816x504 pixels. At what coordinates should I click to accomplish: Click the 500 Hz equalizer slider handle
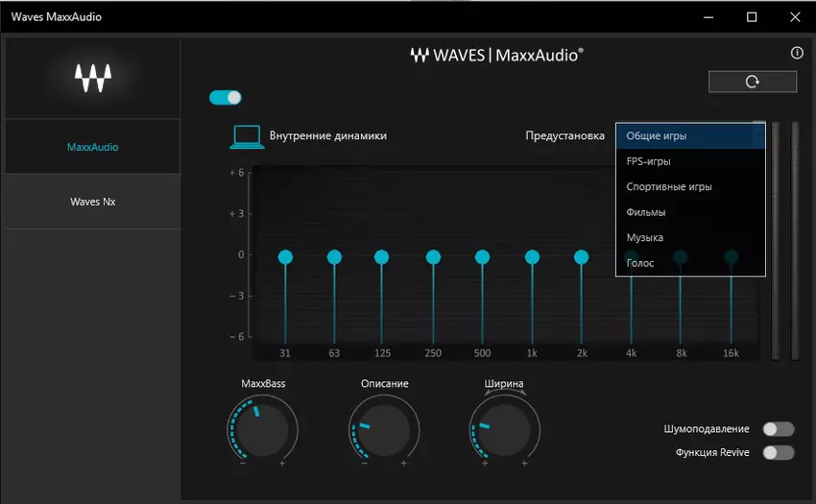point(482,256)
